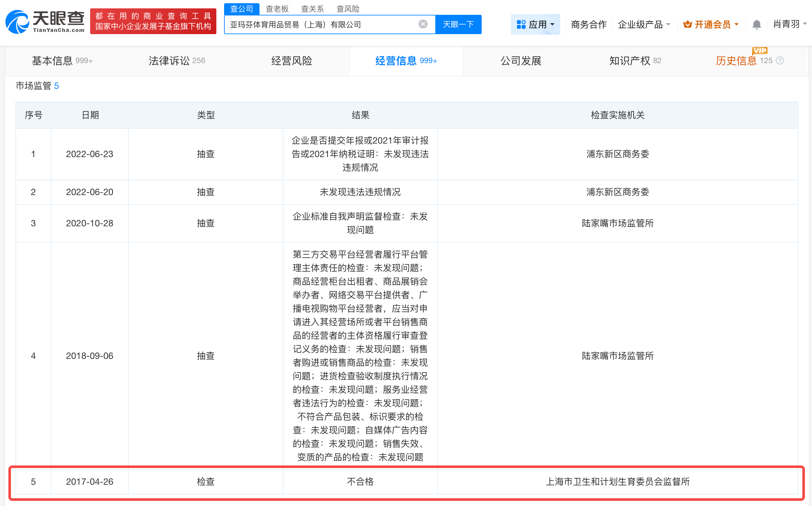Expand the 开通会员 dropdown
The height and width of the screenshot is (506, 812).
[x=714, y=24]
